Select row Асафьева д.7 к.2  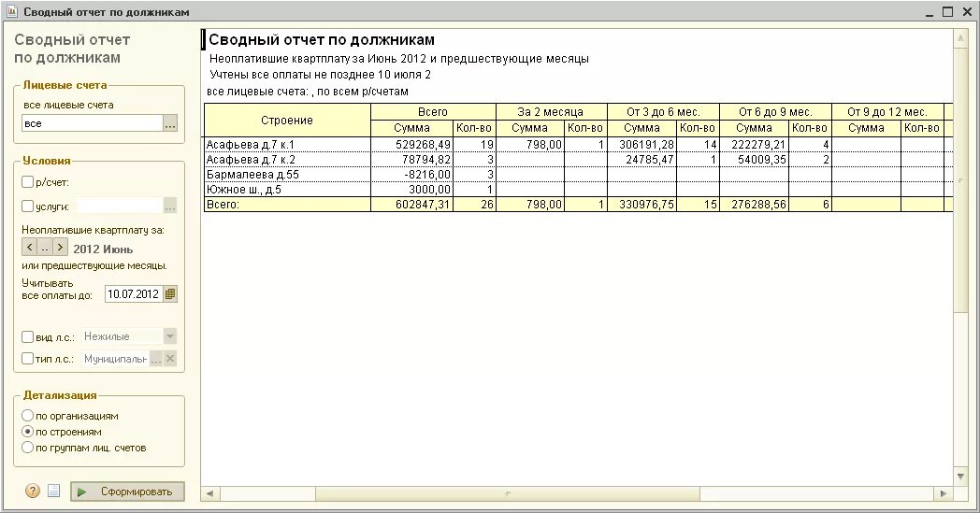click(x=287, y=160)
